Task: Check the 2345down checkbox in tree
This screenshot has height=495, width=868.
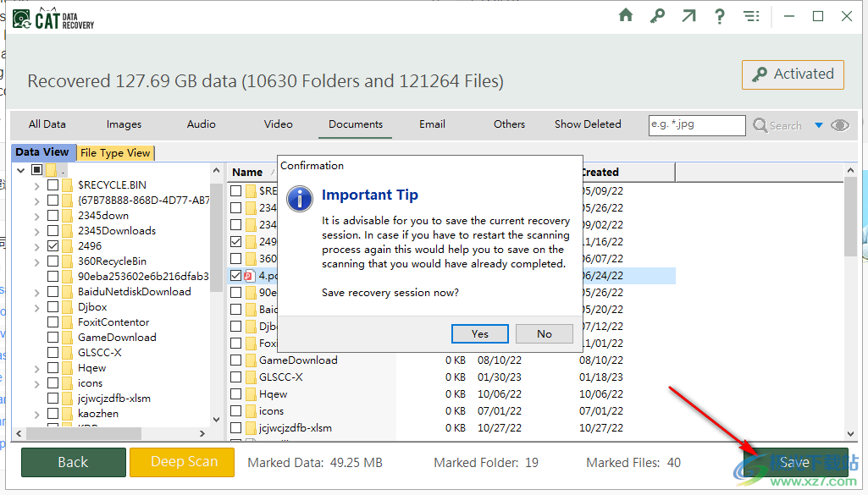Action: (x=53, y=215)
